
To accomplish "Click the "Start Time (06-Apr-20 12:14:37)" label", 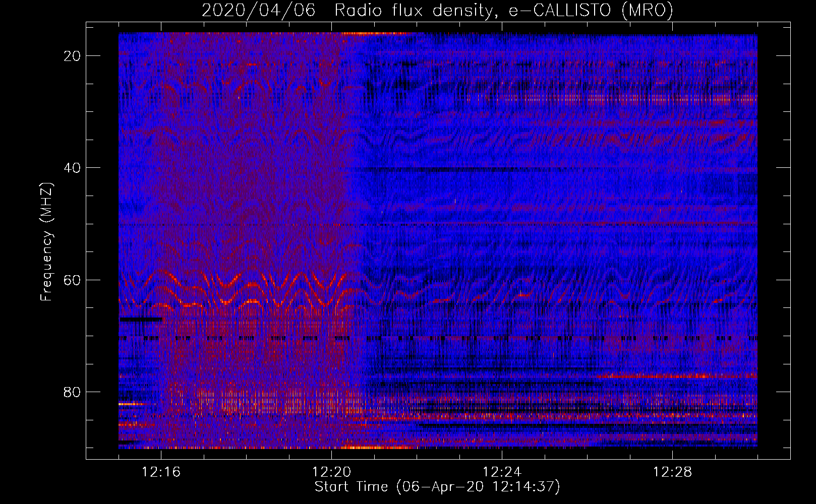I will (437, 486).
